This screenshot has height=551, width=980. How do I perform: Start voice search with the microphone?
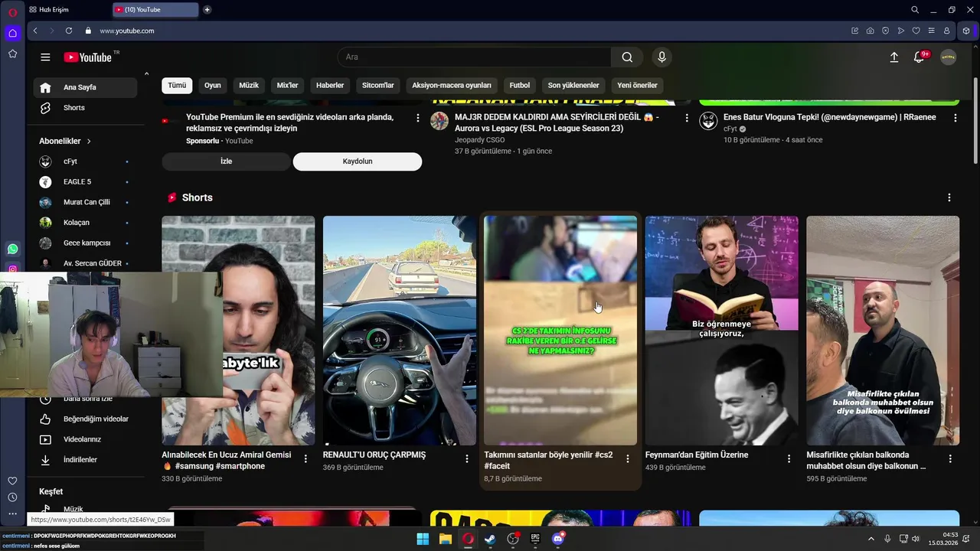pyautogui.click(x=662, y=57)
